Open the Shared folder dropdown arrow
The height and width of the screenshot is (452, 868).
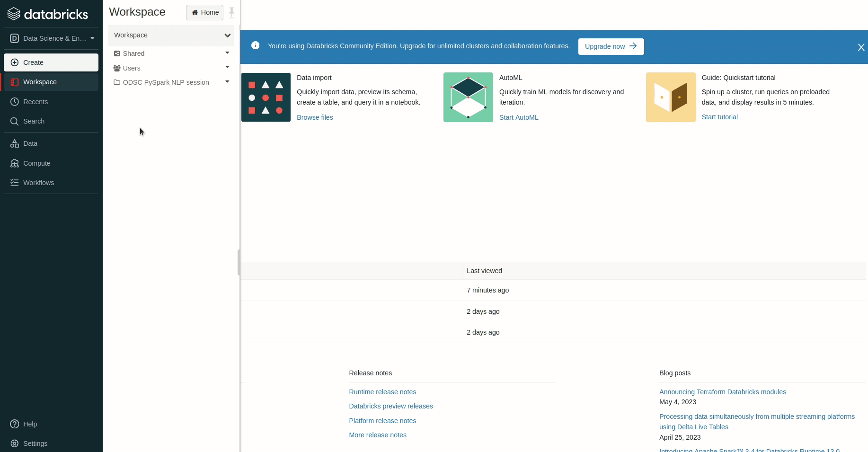click(227, 53)
